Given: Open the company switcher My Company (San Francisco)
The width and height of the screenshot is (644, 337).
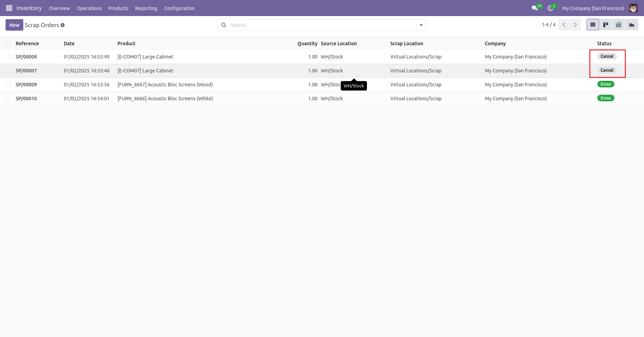Looking at the screenshot, I should point(593,8).
